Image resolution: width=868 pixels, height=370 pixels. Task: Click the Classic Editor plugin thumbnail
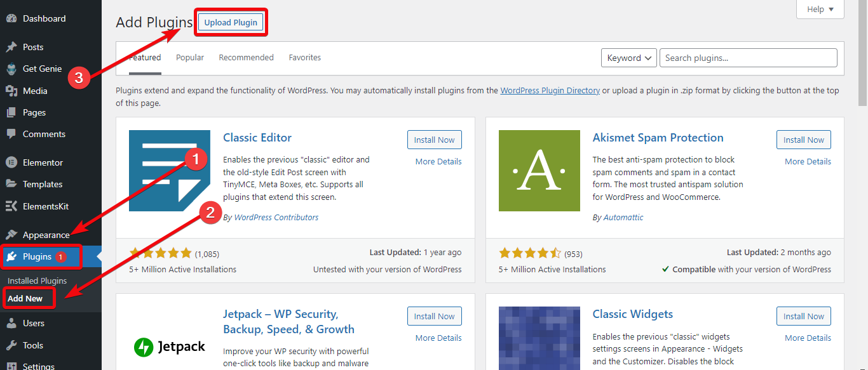(170, 171)
